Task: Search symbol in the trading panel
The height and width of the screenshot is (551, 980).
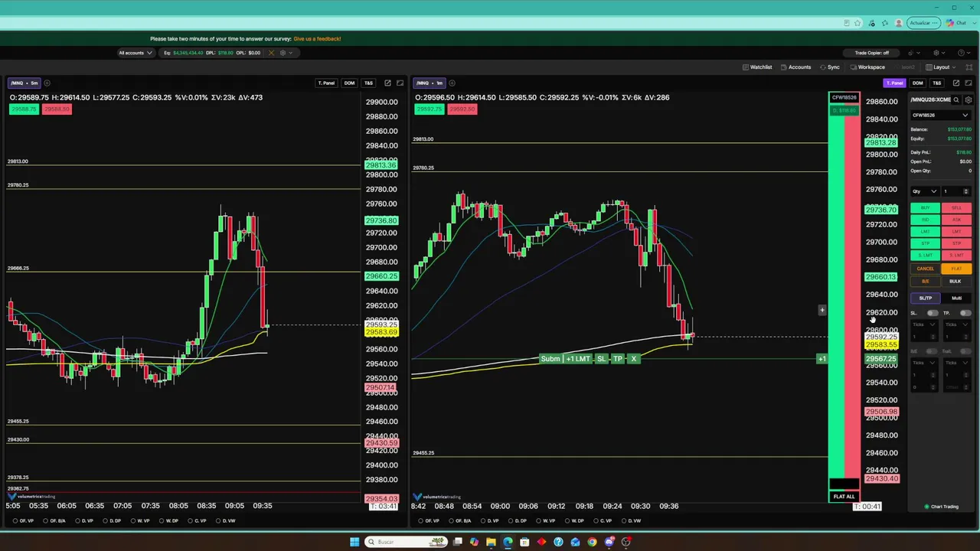Action: tap(956, 99)
